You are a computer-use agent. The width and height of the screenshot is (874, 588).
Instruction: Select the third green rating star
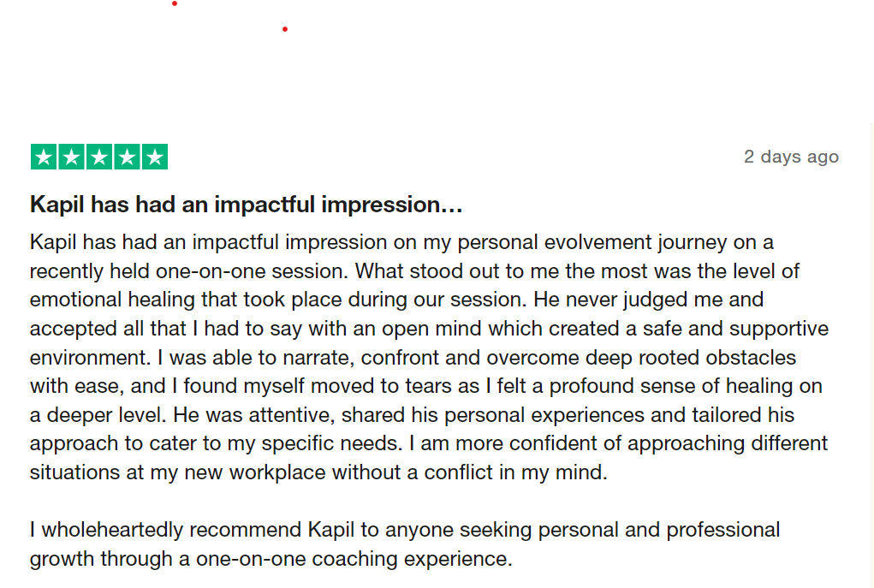(x=99, y=157)
